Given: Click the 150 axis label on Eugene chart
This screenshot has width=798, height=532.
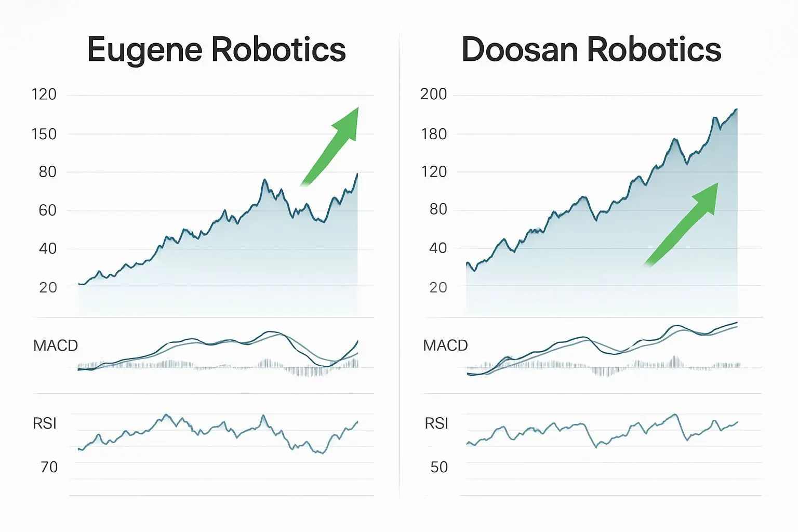Looking at the screenshot, I should [44, 134].
